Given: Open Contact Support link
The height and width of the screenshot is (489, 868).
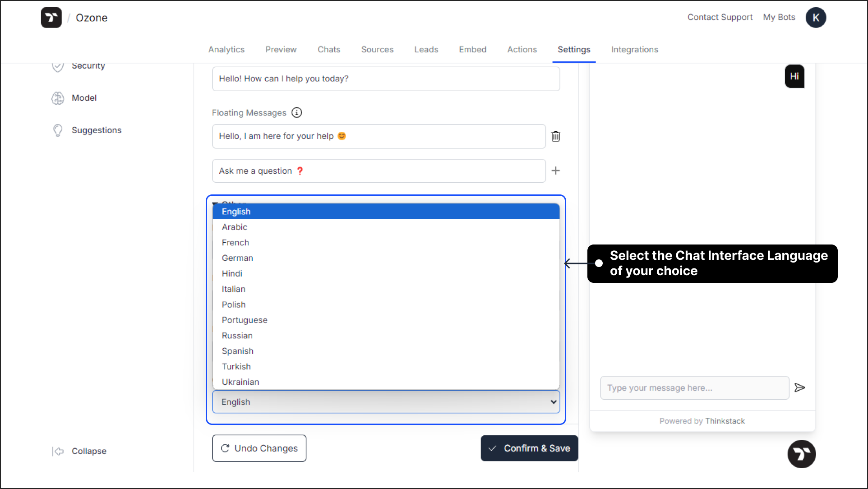Looking at the screenshot, I should pyautogui.click(x=720, y=17).
